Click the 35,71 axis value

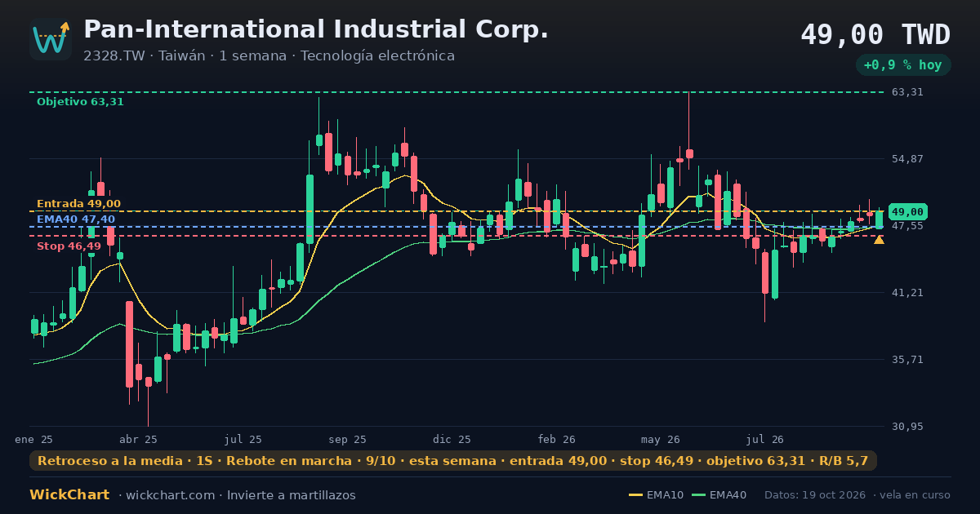coord(907,359)
